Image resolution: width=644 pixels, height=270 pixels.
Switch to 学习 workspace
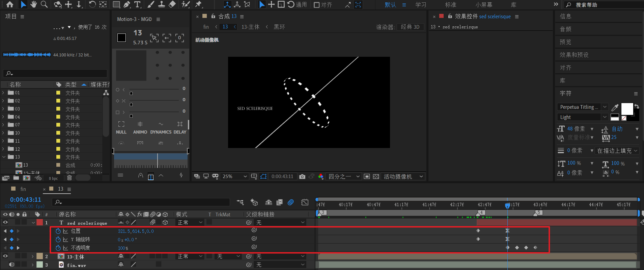(x=421, y=5)
